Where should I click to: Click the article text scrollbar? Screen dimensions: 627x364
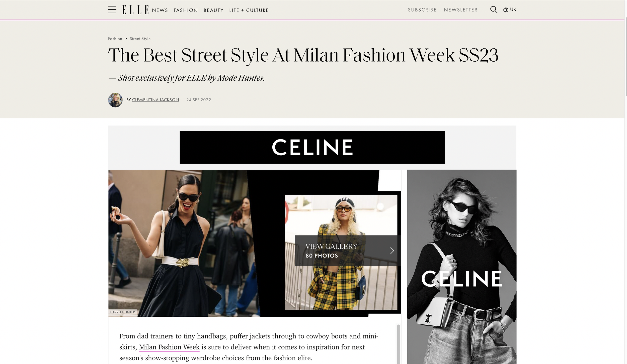[399, 344]
